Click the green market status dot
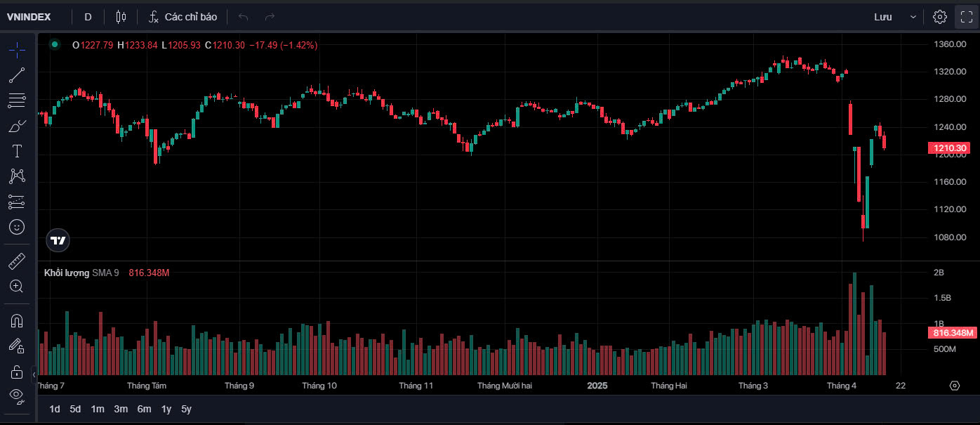 point(55,45)
